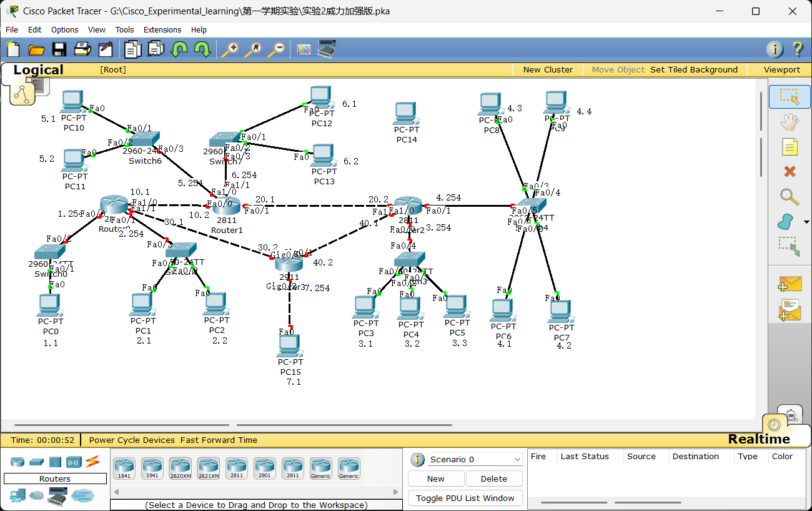The width and height of the screenshot is (812, 511).
Task: Select the Inspect magnifier tool
Action: tap(790, 197)
